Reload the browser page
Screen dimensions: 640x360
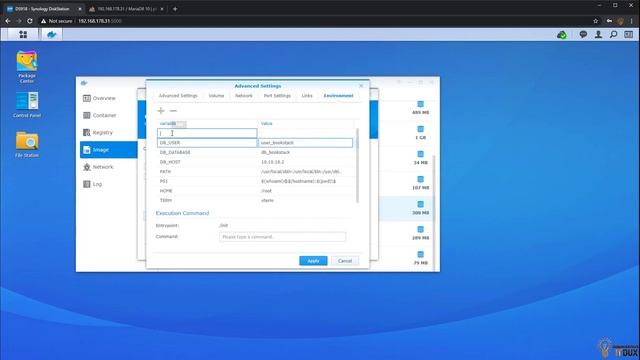[x=30, y=21]
